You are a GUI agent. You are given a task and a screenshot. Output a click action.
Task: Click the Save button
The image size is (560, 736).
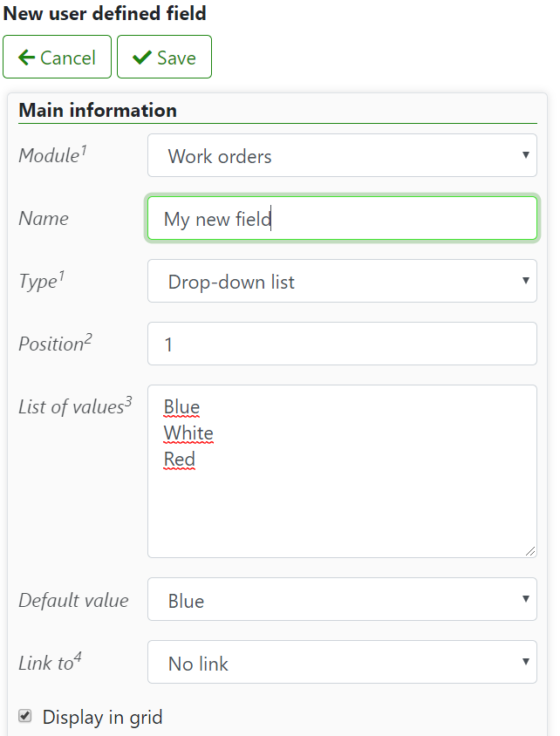[x=164, y=56]
